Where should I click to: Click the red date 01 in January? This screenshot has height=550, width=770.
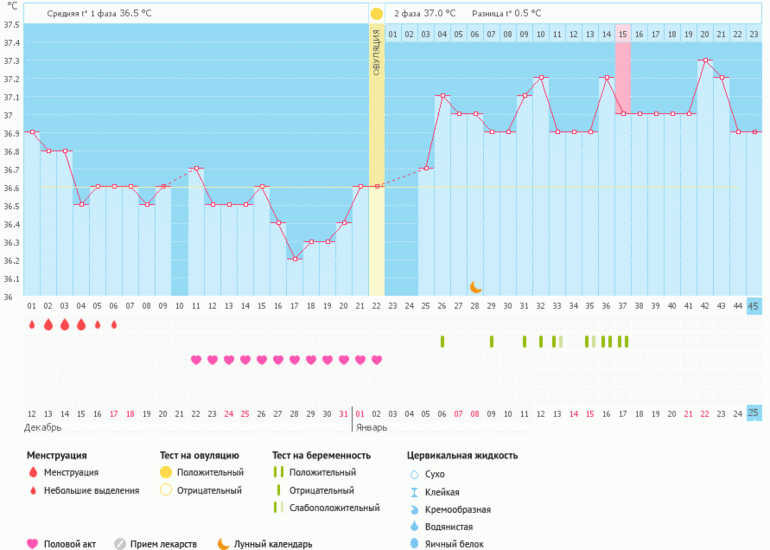click(x=360, y=414)
